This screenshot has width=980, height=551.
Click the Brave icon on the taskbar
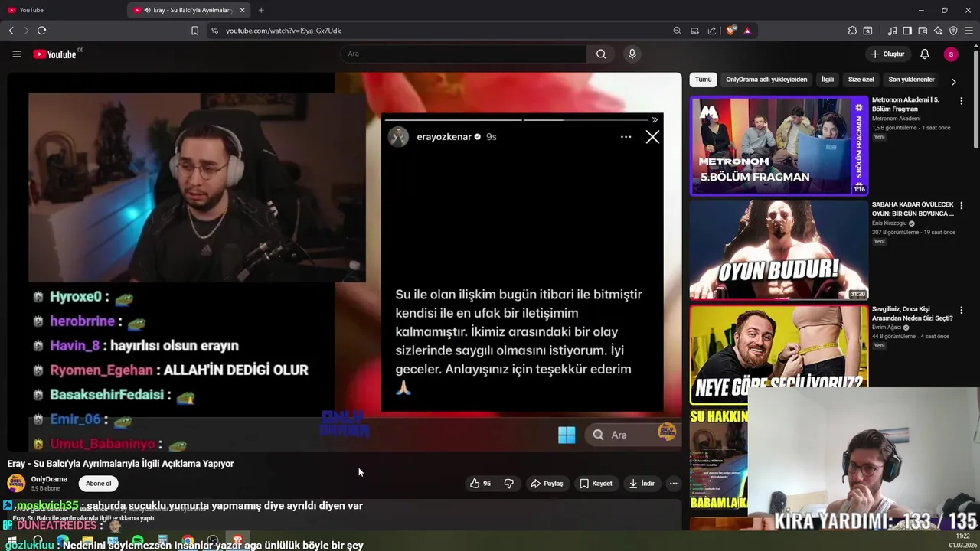click(238, 541)
